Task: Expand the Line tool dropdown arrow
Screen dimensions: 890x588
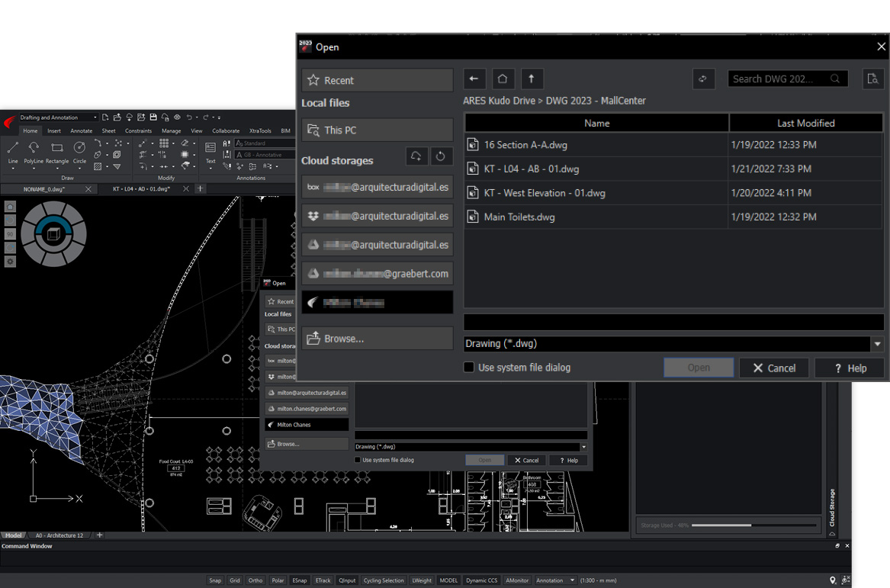Action: point(12,169)
